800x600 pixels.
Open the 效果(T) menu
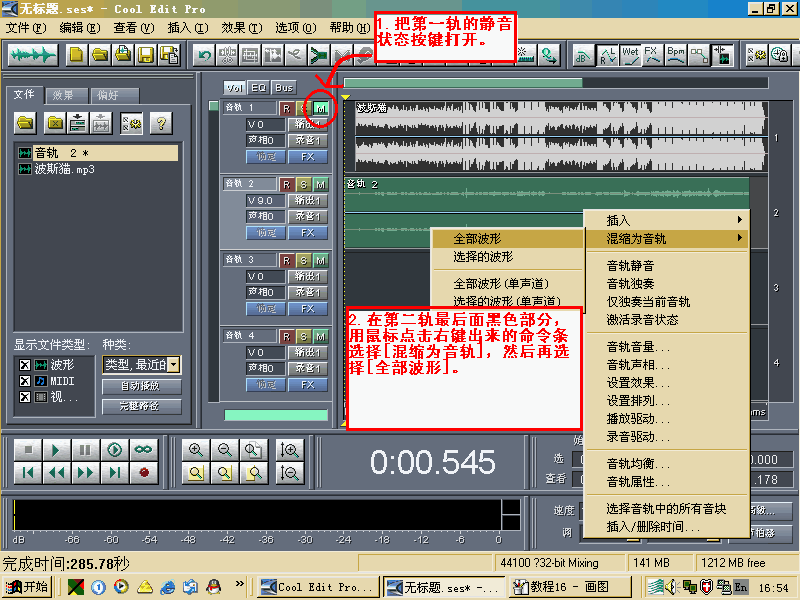coord(241,28)
